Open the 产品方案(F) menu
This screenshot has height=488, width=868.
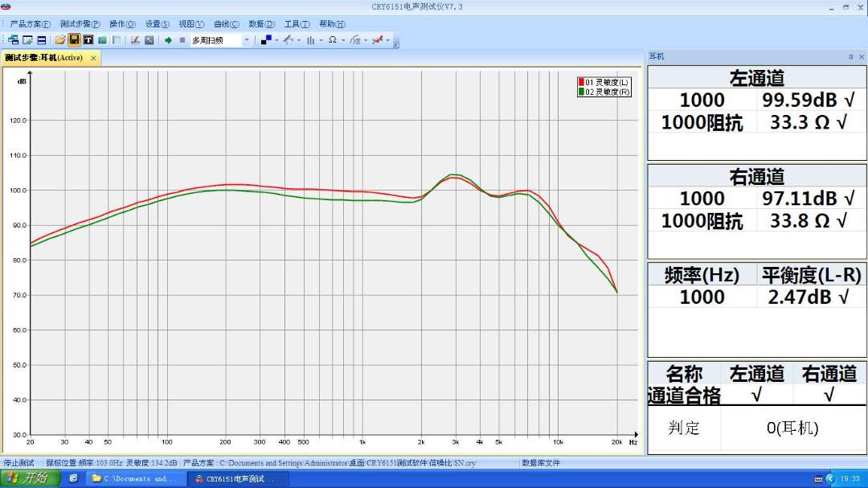click(30, 24)
